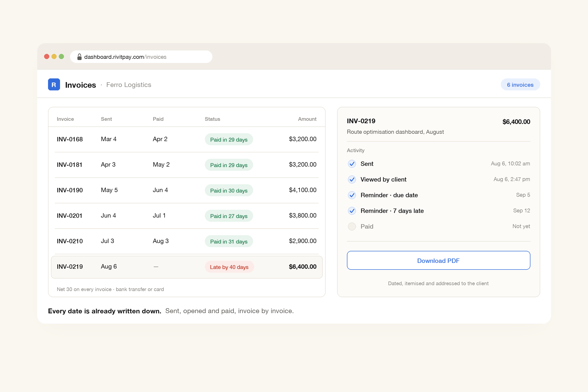
Task: Click the Invoice column header
Action: point(65,119)
